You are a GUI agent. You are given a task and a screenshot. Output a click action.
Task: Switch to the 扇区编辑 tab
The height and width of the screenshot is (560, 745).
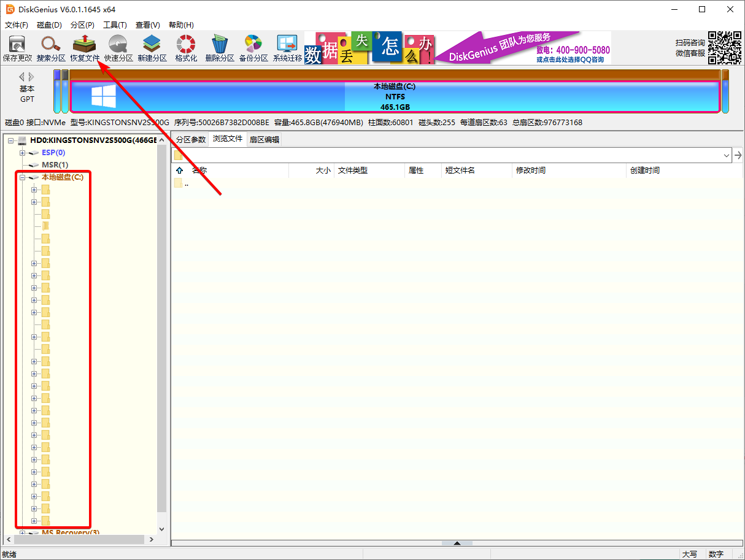(x=264, y=139)
